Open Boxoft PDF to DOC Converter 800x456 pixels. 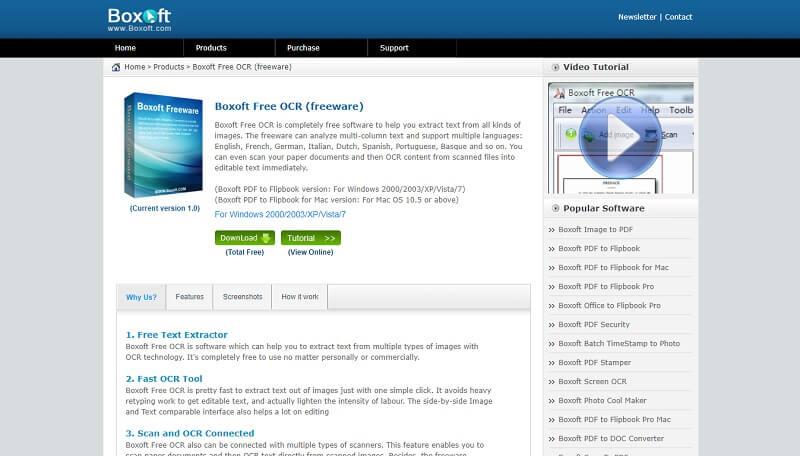click(611, 439)
